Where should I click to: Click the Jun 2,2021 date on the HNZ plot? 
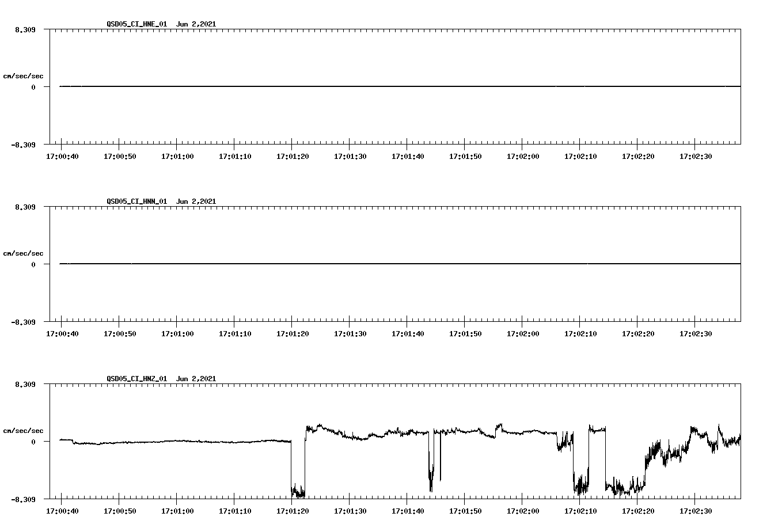click(x=196, y=379)
